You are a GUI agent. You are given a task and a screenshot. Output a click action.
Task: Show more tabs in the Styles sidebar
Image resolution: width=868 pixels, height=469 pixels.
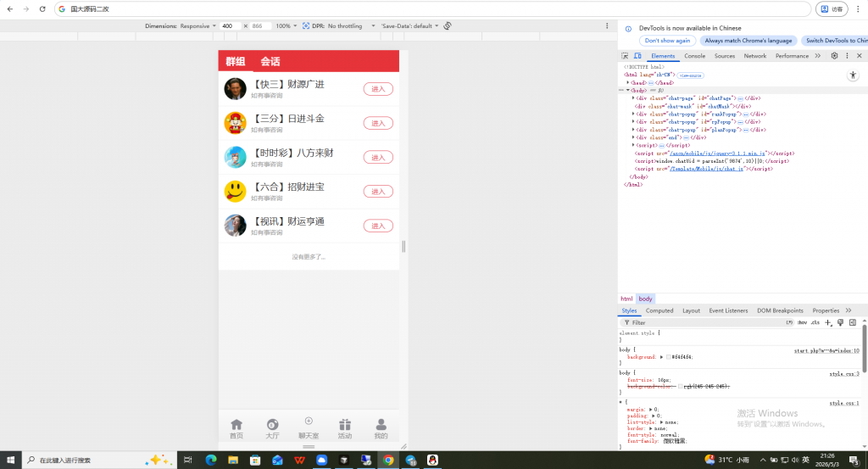click(849, 310)
